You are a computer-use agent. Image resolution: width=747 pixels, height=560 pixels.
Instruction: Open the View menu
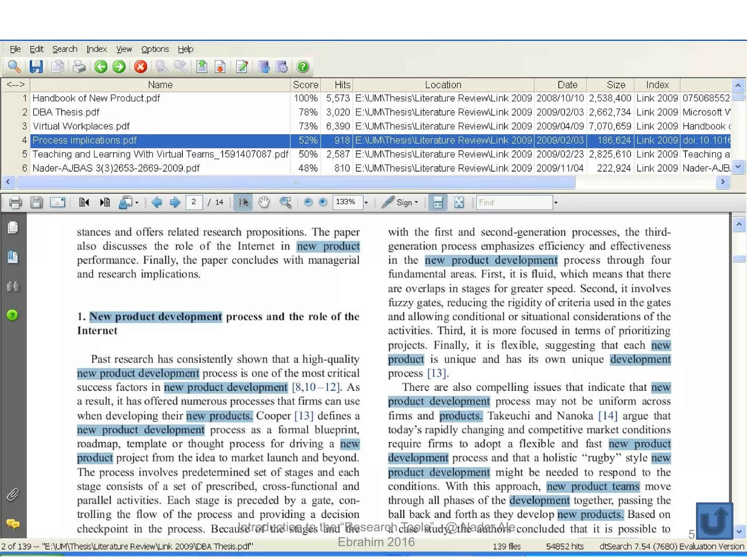coord(124,49)
